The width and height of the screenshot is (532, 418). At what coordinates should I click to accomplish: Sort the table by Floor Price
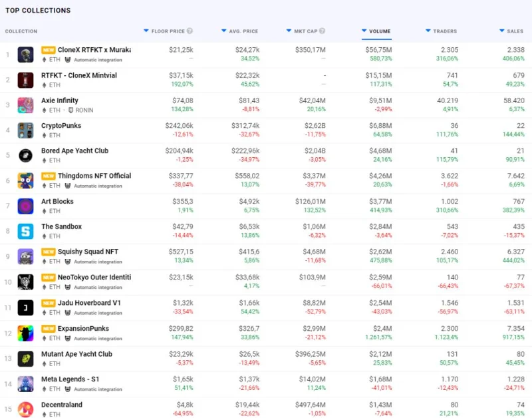[164, 31]
